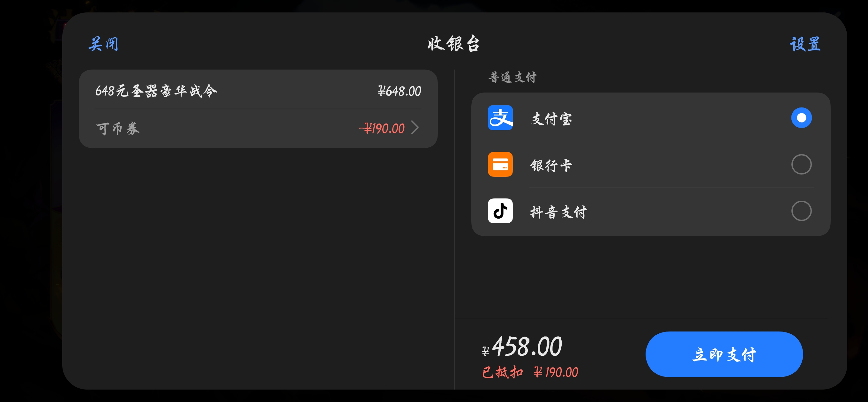Click the 收银台 title heading
Screen dimensions: 868x402
(453, 44)
